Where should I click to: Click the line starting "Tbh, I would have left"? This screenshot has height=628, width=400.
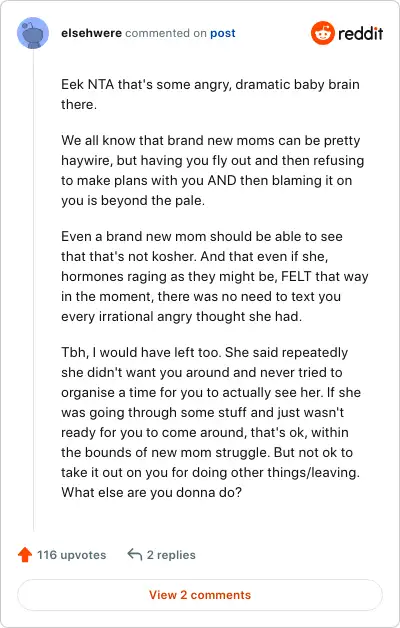coord(205,352)
